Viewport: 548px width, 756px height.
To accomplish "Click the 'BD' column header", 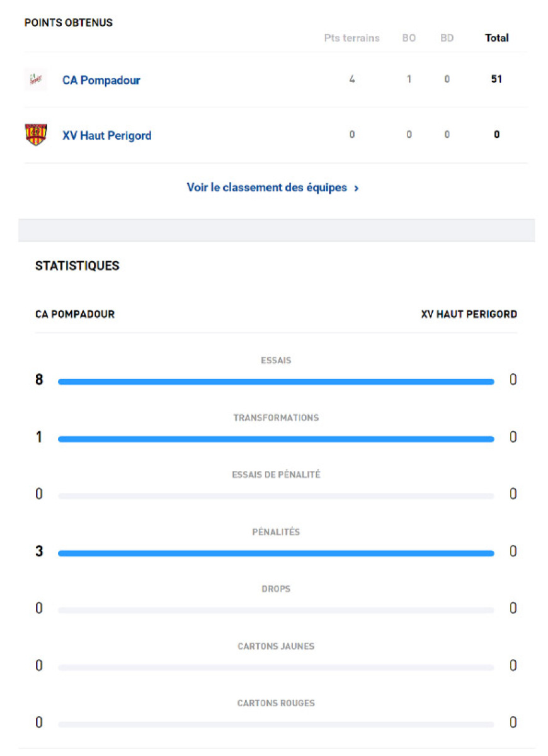I will tap(447, 38).
